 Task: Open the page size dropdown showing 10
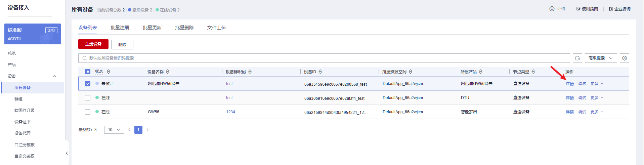[114, 130]
